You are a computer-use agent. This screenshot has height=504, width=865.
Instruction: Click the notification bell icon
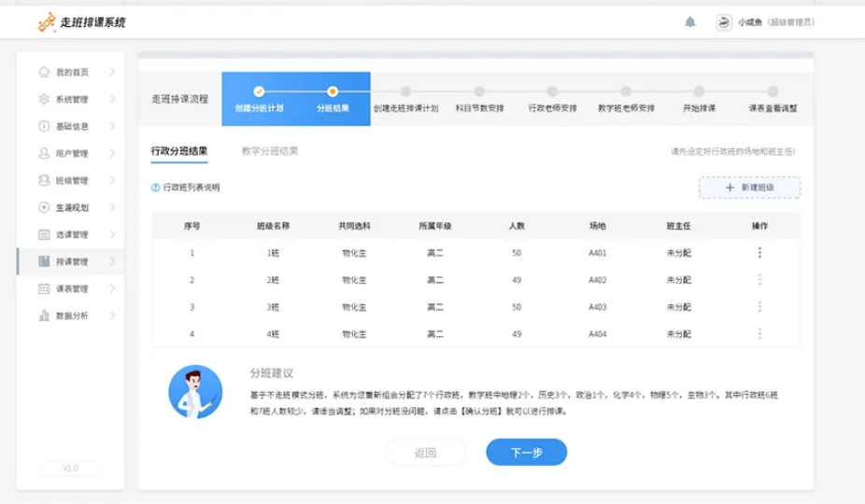point(690,22)
